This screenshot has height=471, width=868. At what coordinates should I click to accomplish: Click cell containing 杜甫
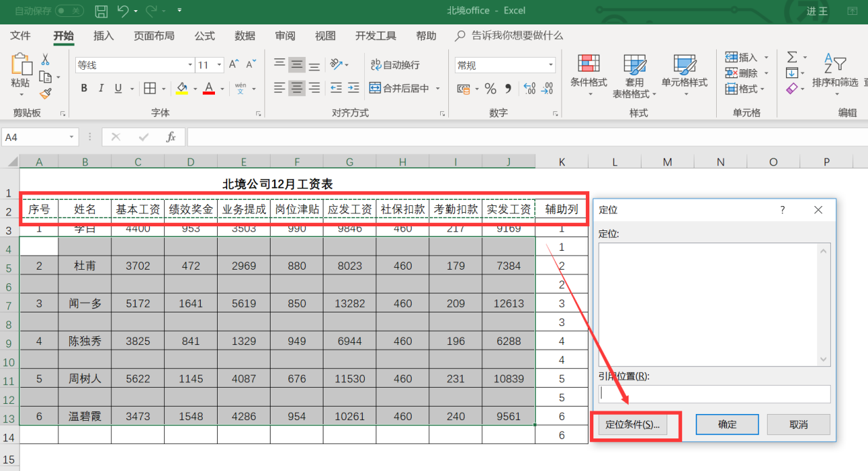(x=85, y=266)
